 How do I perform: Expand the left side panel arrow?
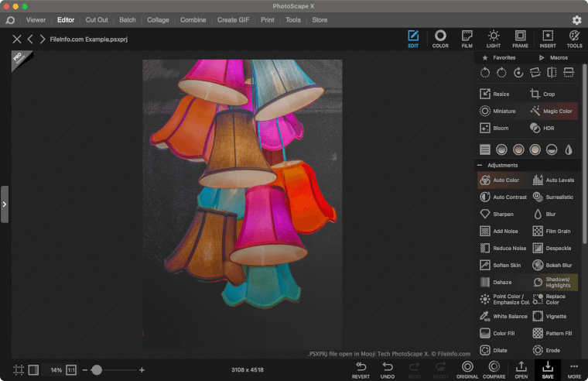(5, 204)
